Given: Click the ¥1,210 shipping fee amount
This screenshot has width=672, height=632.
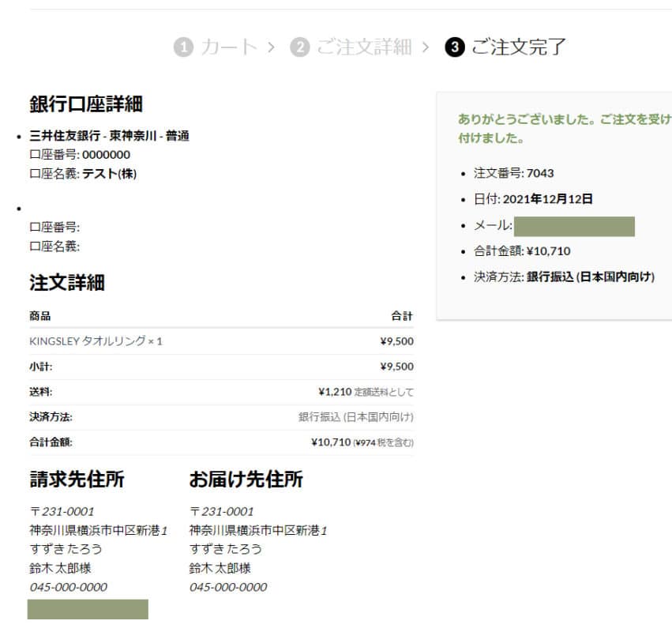Looking at the screenshot, I should coord(334,392).
